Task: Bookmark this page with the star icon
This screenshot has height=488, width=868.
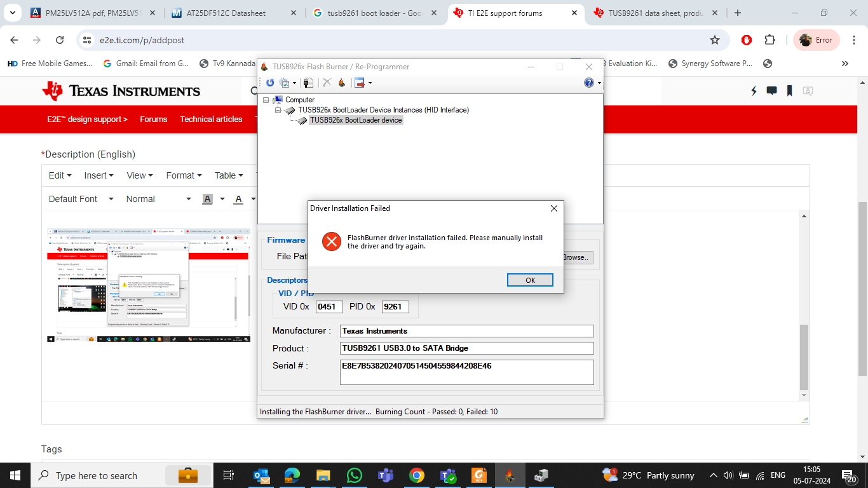Action: 715,40
